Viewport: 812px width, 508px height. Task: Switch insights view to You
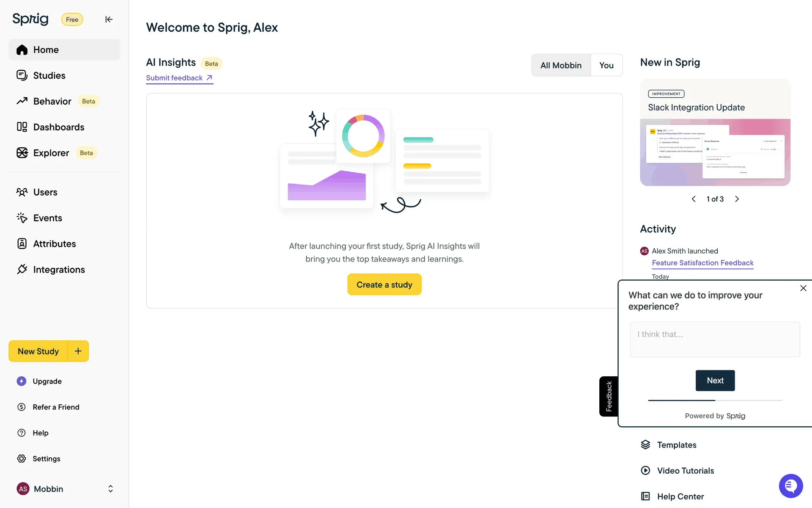click(x=606, y=65)
